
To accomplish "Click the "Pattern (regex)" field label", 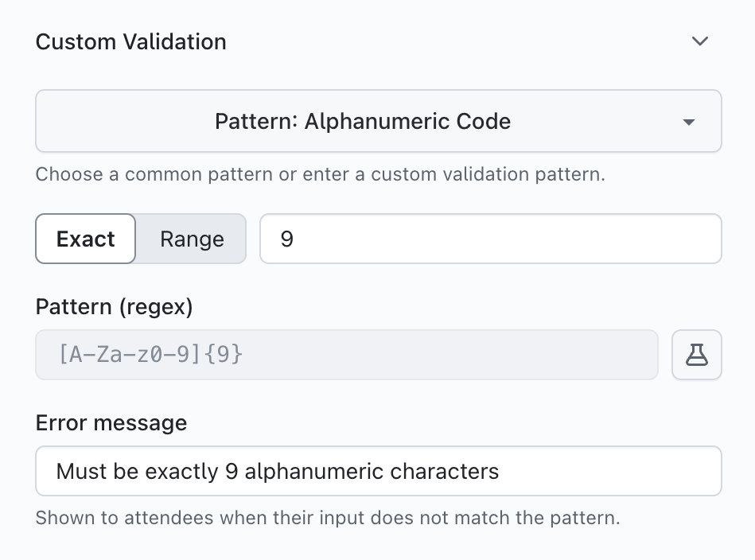I will (x=115, y=307).
